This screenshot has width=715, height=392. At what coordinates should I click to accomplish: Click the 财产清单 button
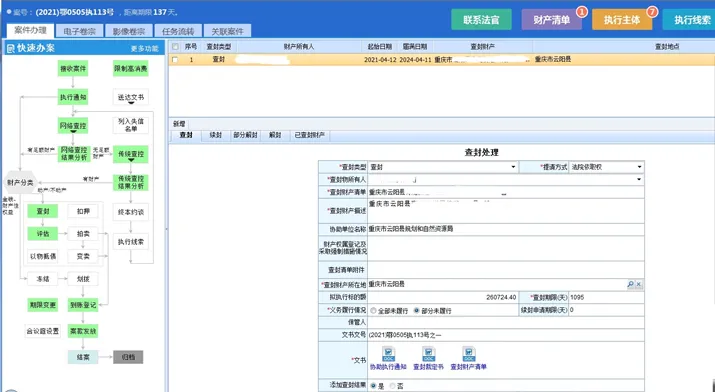click(x=551, y=20)
